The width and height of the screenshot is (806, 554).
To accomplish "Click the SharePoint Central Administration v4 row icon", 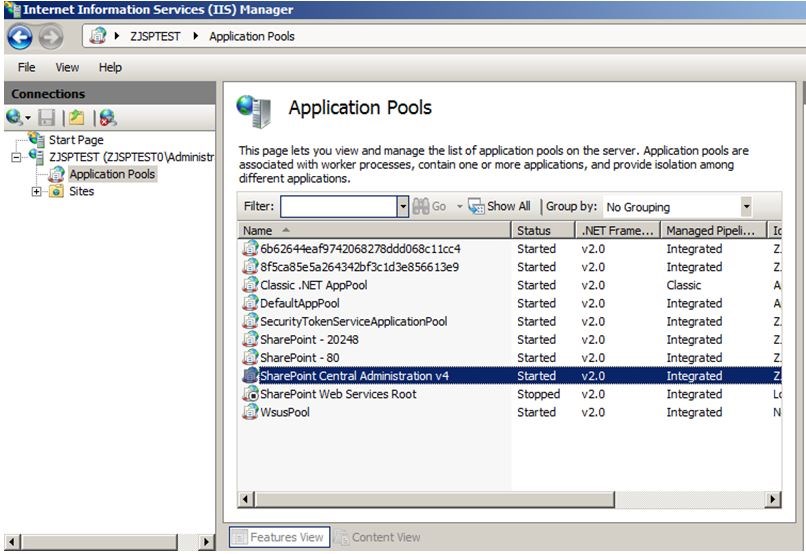I will [250, 376].
